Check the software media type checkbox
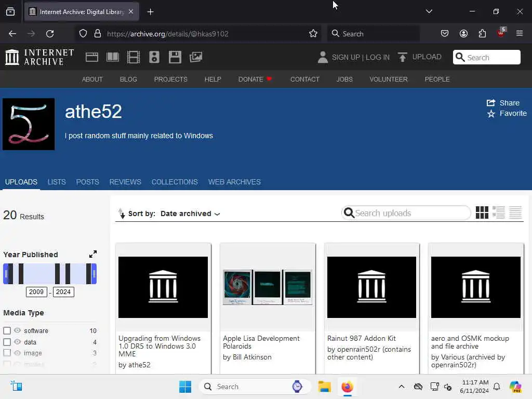Image resolution: width=532 pixels, height=399 pixels. coord(7,330)
